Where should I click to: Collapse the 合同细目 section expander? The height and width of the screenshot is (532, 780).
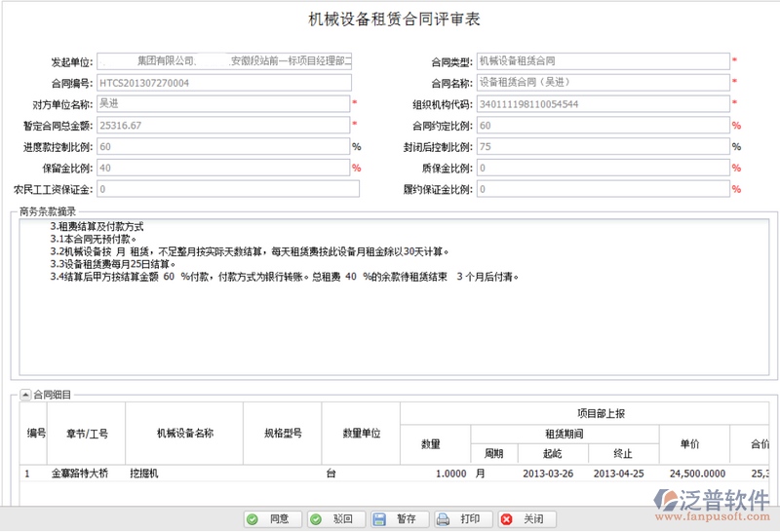click(x=25, y=395)
